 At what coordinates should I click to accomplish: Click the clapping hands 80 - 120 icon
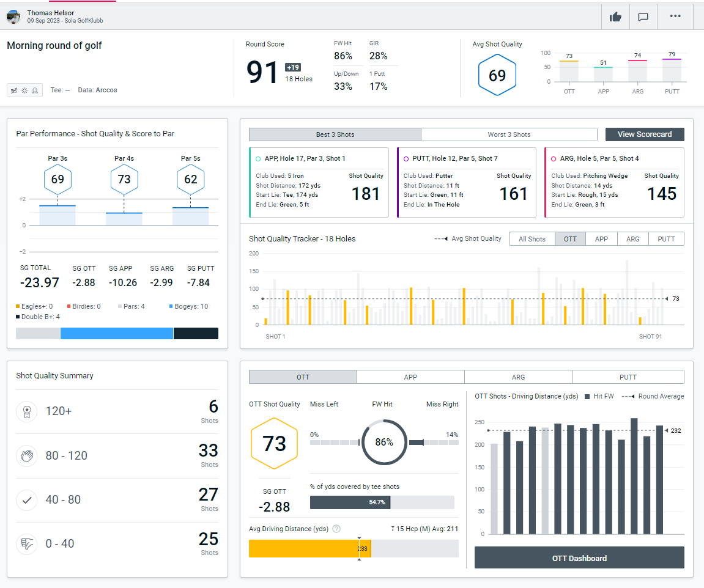(26, 455)
